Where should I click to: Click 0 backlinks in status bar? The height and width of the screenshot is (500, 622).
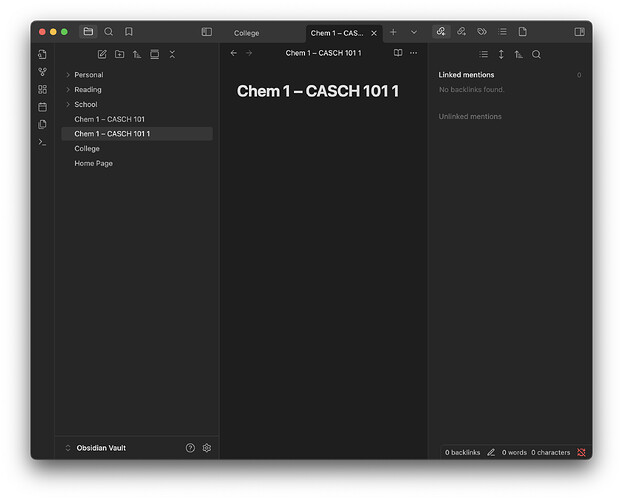point(462,452)
